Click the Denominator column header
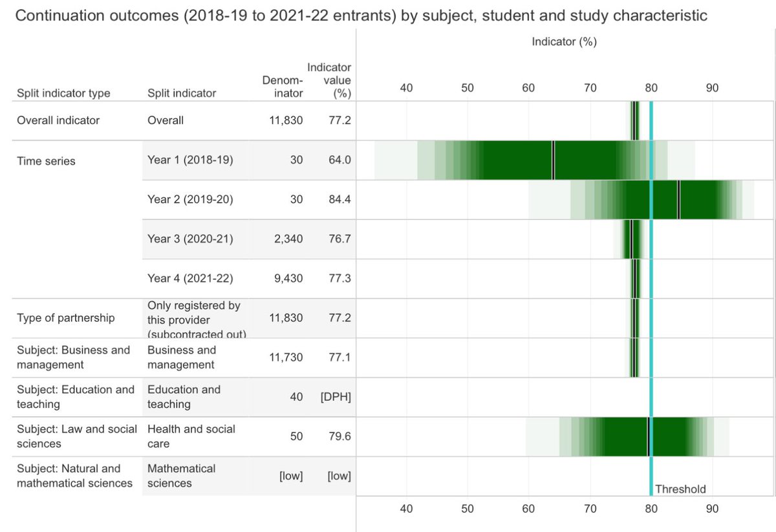This screenshot has height=532, width=776. coord(282,86)
